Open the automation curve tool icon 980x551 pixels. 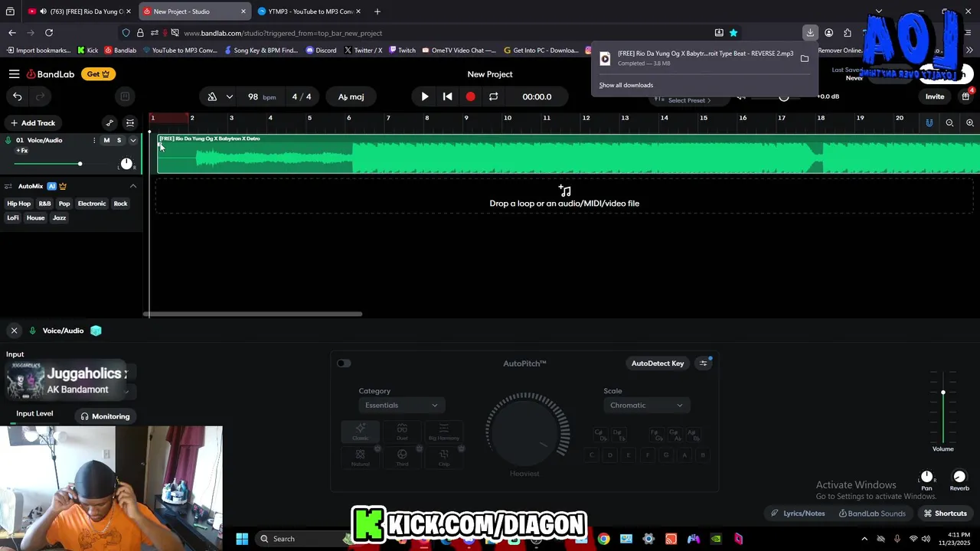(x=109, y=123)
